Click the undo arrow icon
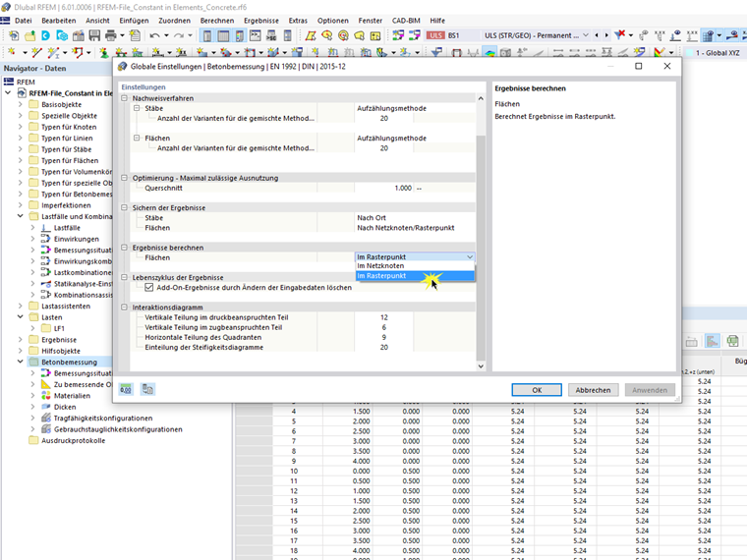Screen dimensions: 747x560 pos(154,35)
